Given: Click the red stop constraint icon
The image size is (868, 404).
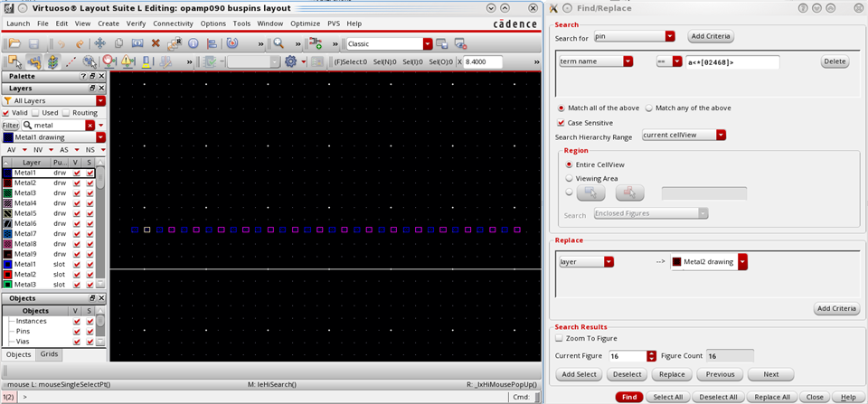Looking at the screenshot, I should point(109,61).
